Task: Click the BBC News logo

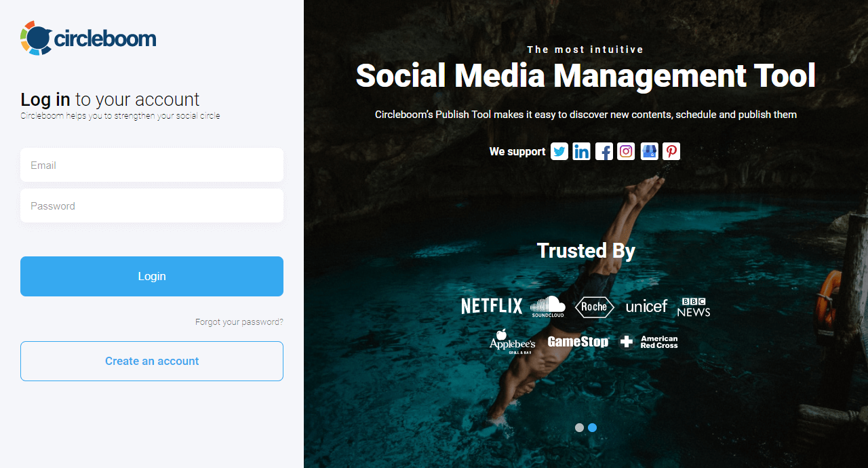Action: pyautogui.click(x=694, y=307)
